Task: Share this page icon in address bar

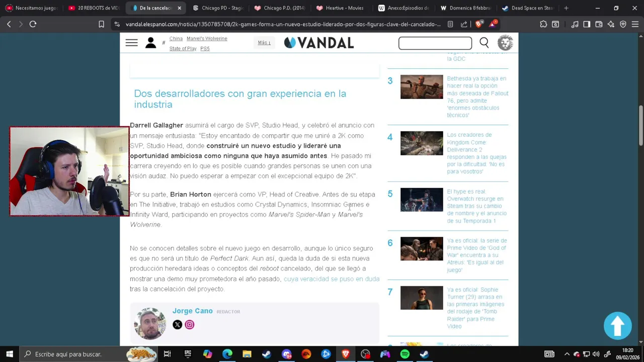Action: click(x=464, y=24)
